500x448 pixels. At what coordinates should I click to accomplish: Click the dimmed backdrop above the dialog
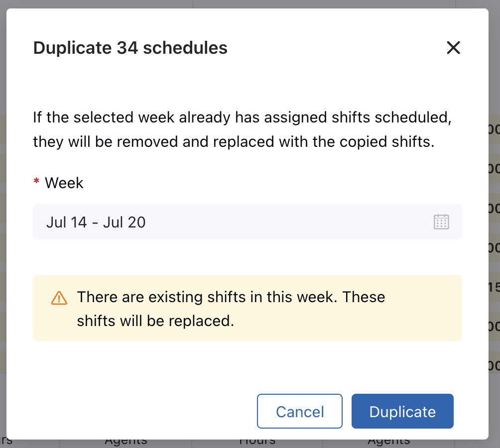[x=250, y=4]
